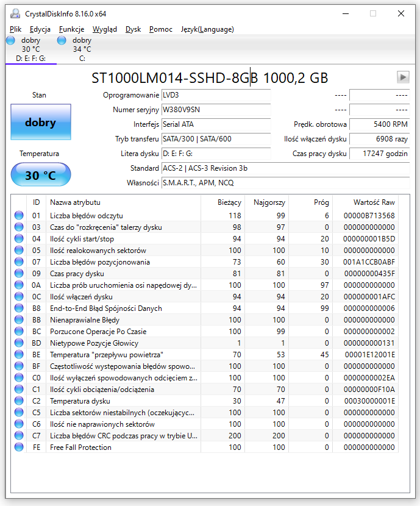Viewport: 420px width, 506px height.
Task: Open the Język(Language) menu
Action: click(207, 29)
